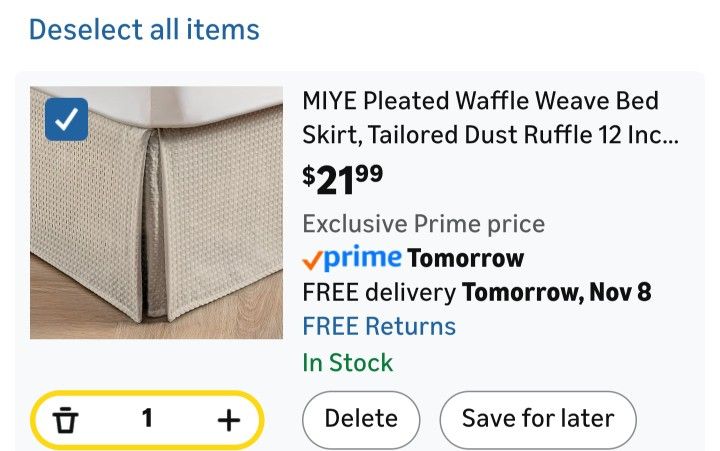This screenshot has height=451, width=720.
Task: Click the quantity number 1
Action: click(x=147, y=419)
